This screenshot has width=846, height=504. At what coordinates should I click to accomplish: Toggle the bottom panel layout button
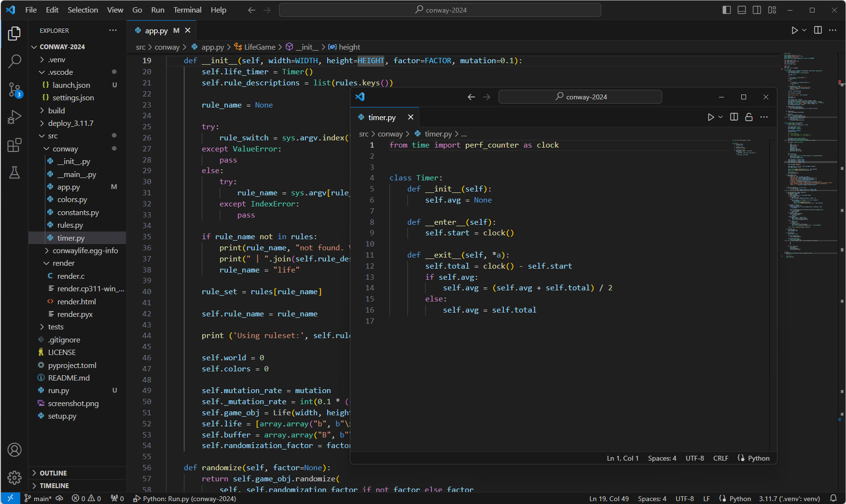[742, 10]
